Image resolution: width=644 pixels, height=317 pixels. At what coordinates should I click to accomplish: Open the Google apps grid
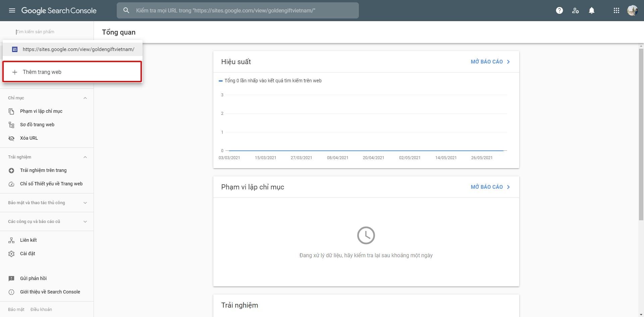point(616,10)
